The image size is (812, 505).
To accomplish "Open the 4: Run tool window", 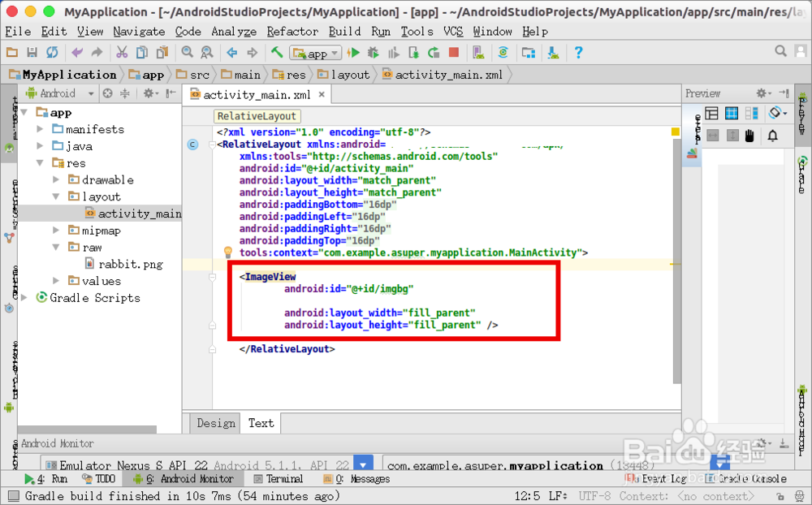I will [45, 479].
